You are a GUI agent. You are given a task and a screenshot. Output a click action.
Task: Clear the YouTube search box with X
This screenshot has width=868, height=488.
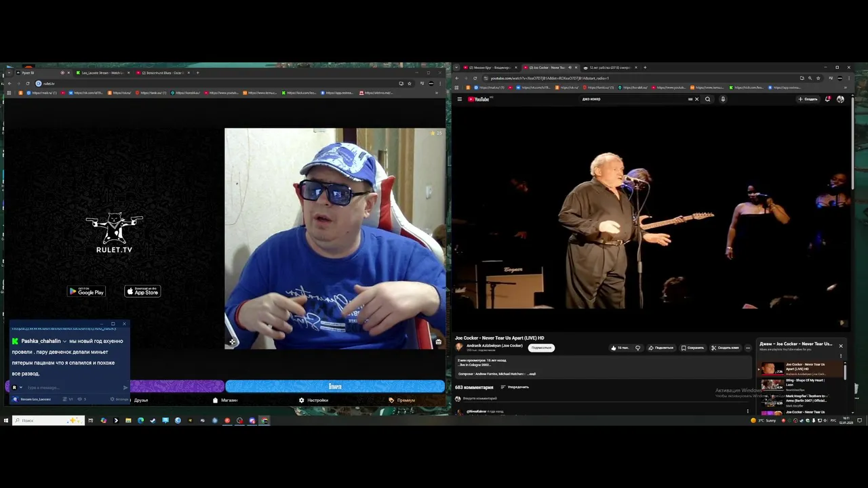tap(696, 99)
